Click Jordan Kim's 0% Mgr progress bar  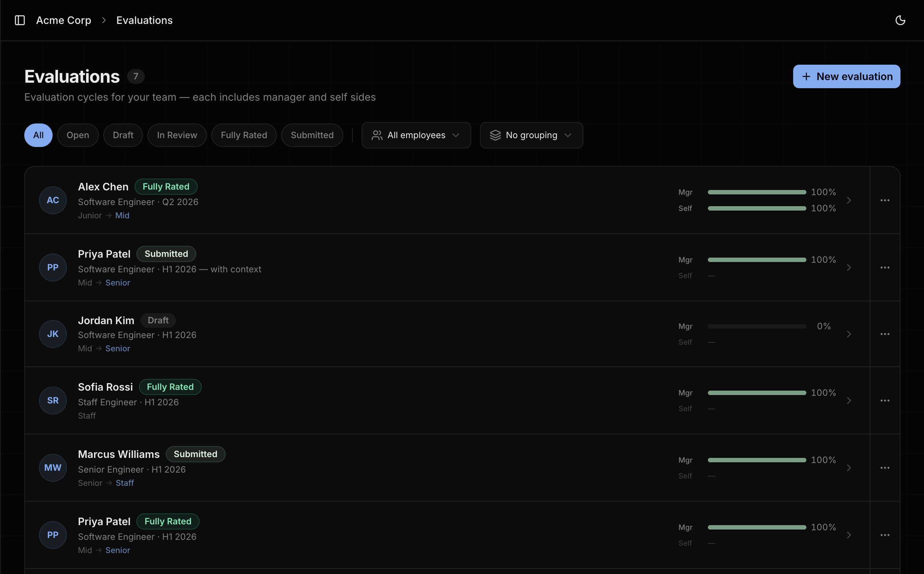[757, 326]
